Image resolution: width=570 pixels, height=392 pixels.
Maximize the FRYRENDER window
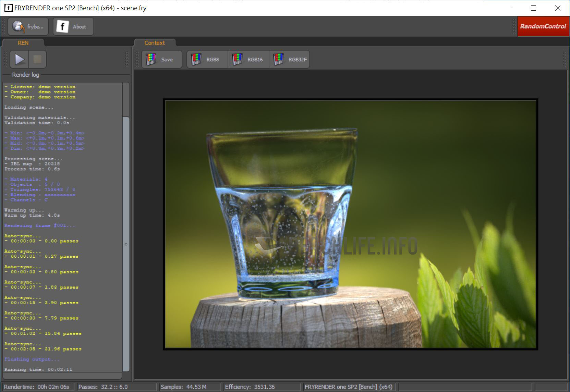click(x=533, y=8)
